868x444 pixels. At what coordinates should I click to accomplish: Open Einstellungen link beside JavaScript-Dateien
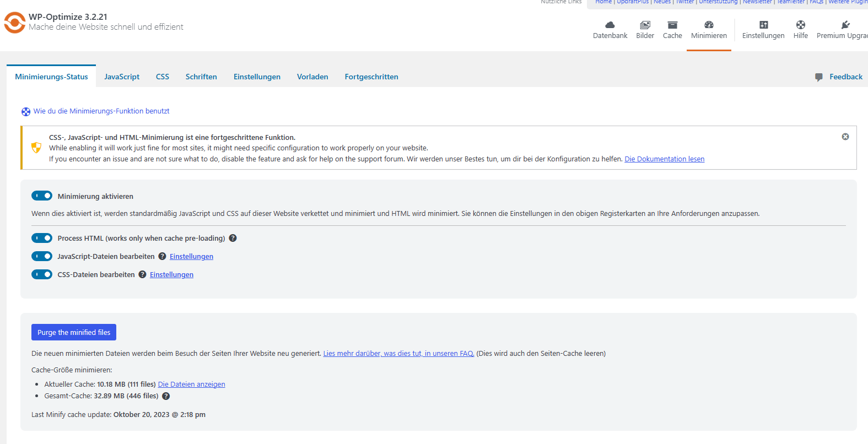point(191,257)
